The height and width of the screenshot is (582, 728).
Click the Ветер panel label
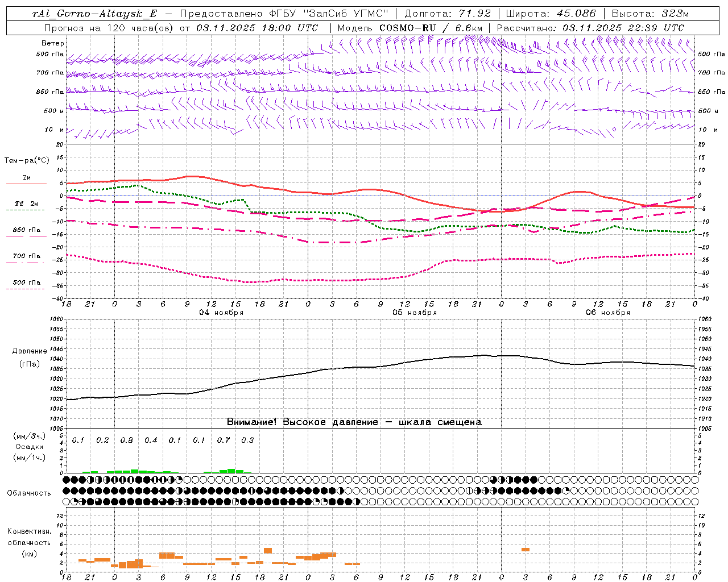[53, 43]
